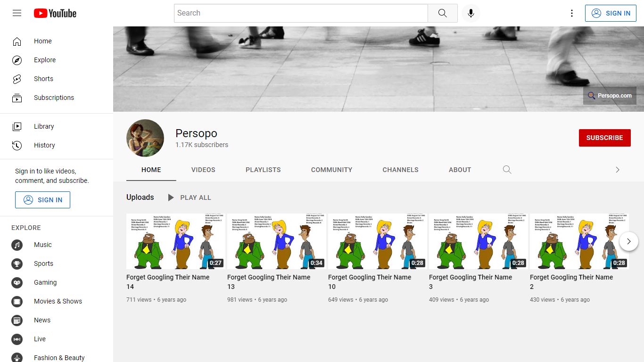
Task: Click the Shorts label in sidebar
Action: (x=43, y=79)
